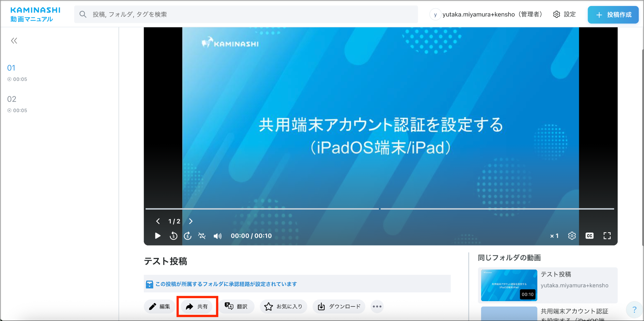
Task: Open 設定 settings in the header
Action: [x=564, y=14]
